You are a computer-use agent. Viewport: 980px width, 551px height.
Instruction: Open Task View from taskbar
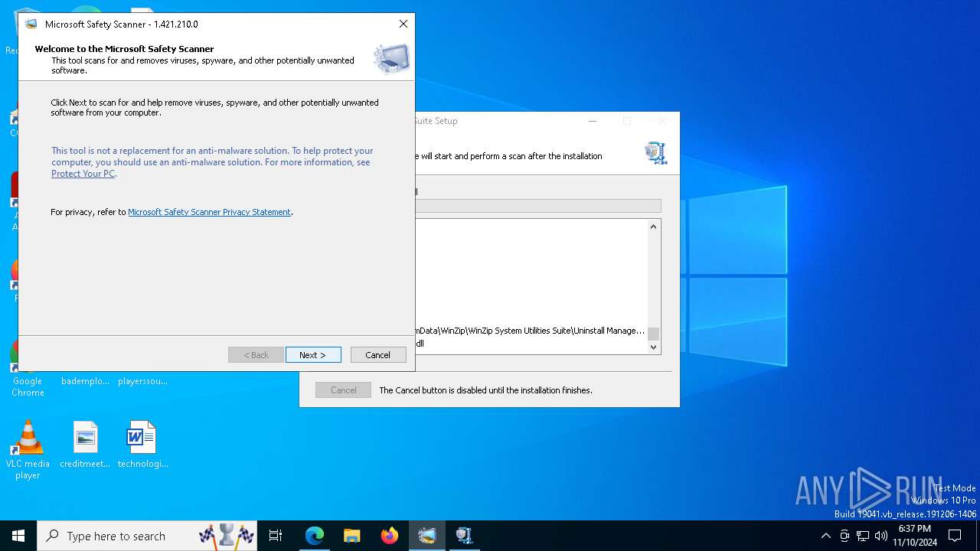[x=276, y=536]
